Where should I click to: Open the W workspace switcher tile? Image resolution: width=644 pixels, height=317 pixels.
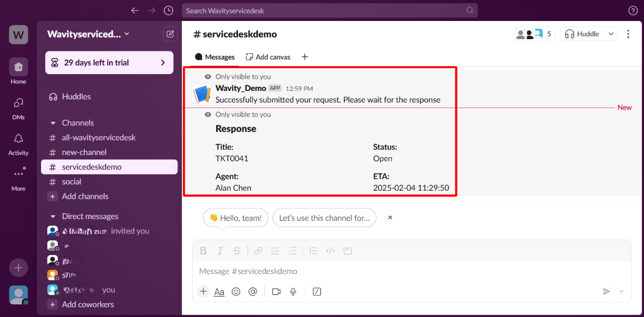(x=18, y=34)
